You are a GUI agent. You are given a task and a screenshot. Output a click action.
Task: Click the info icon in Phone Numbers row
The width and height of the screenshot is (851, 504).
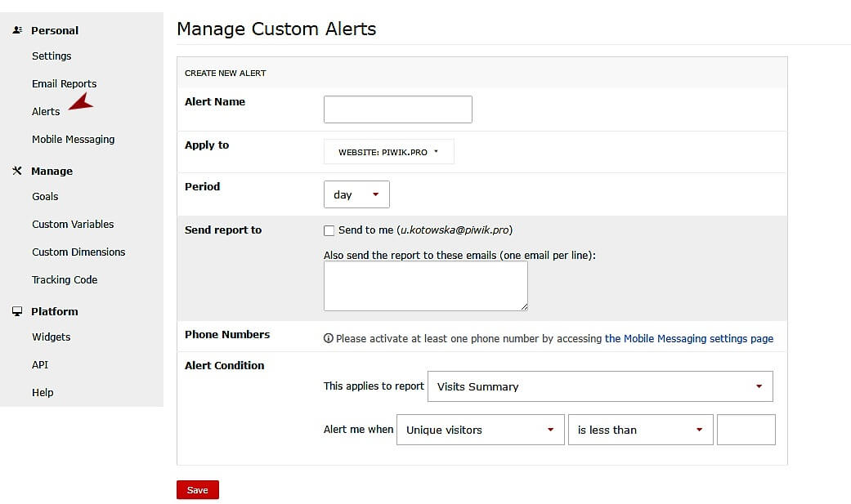coord(329,337)
